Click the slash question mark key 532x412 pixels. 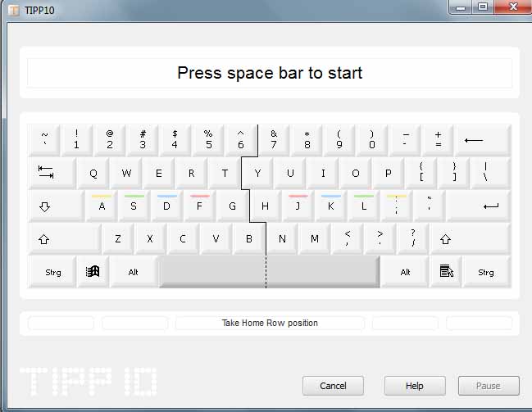click(x=413, y=238)
